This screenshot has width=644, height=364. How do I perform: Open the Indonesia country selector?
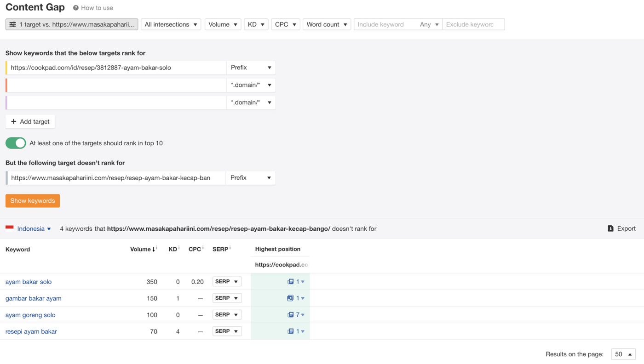(x=34, y=228)
